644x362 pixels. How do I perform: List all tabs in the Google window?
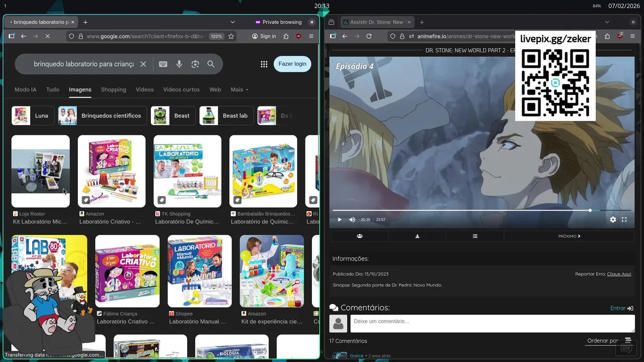(x=232, y=22)
